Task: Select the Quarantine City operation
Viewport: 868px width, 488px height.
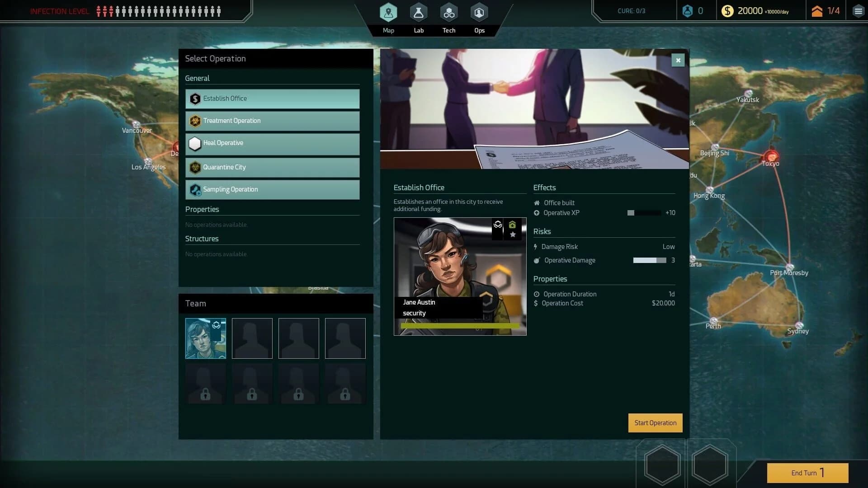Action: click(272, 167)
